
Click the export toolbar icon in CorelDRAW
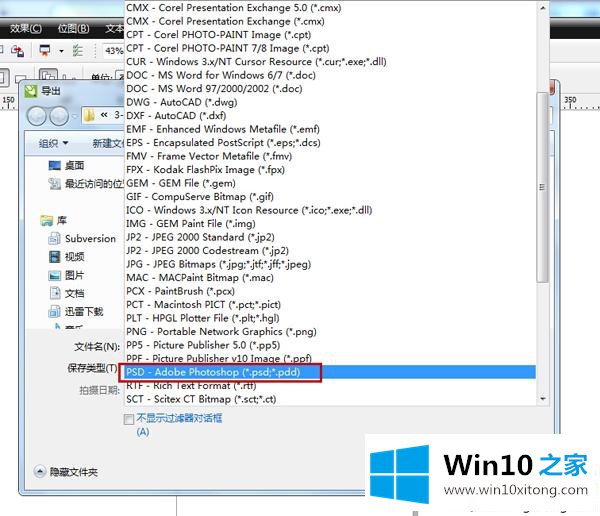18,51
